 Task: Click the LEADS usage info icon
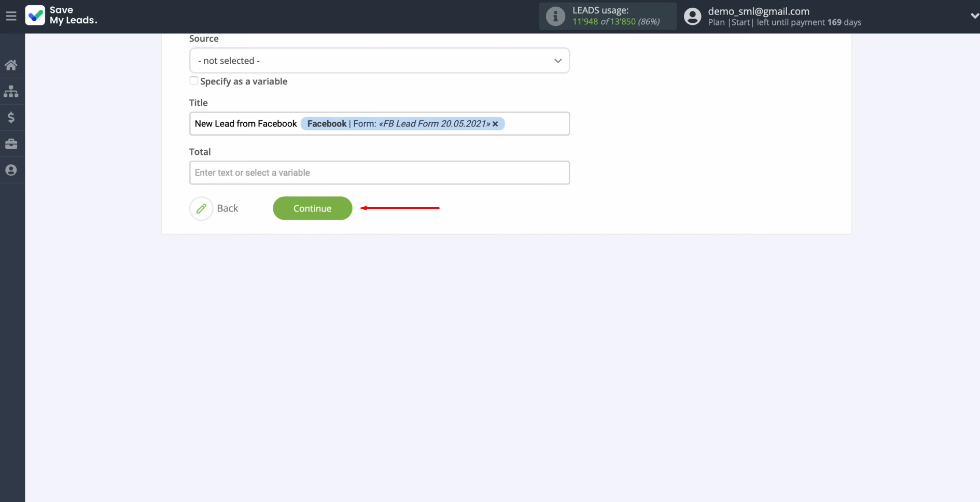[555, 16]
